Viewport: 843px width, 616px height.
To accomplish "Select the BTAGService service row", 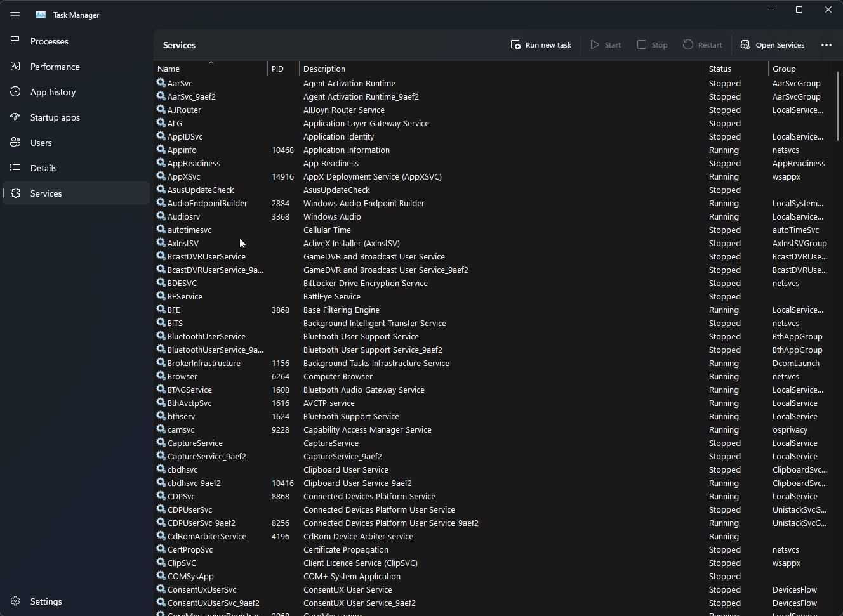I will click(x=494, y=390).
